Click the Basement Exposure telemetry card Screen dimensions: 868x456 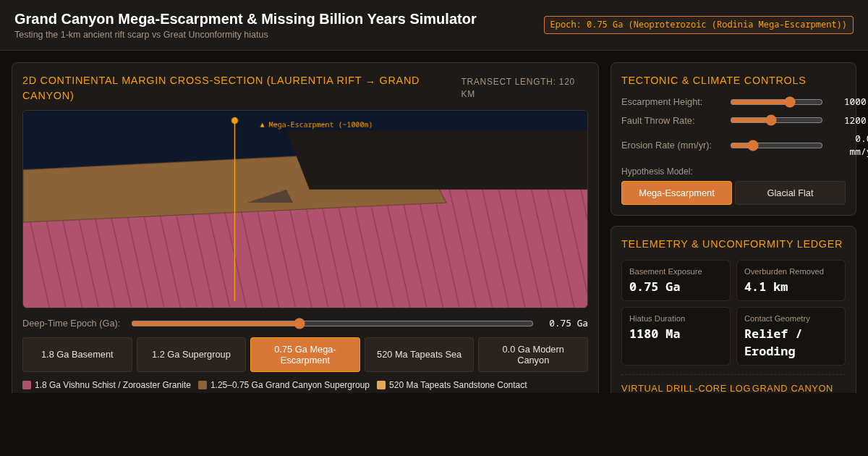(676, 281)
